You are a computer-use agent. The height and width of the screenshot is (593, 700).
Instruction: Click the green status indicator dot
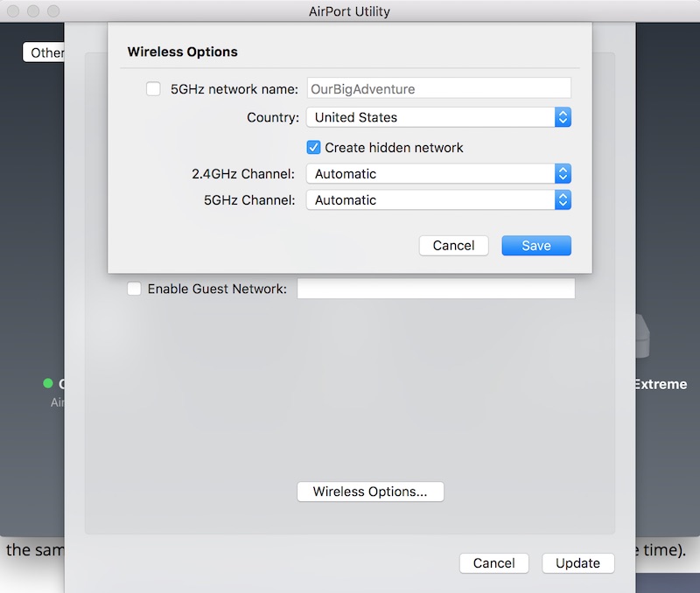point(48,383)
